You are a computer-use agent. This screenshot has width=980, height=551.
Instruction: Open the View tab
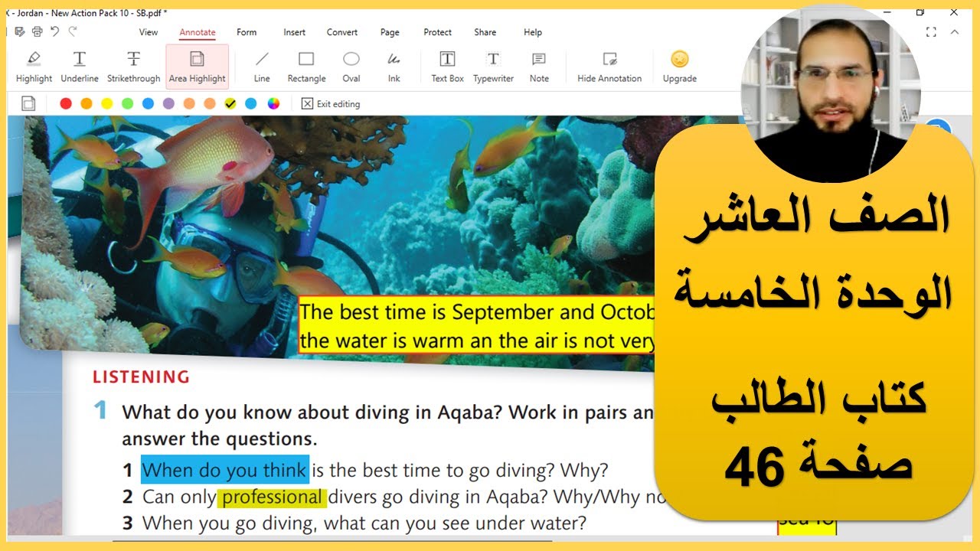click(149, 32)
